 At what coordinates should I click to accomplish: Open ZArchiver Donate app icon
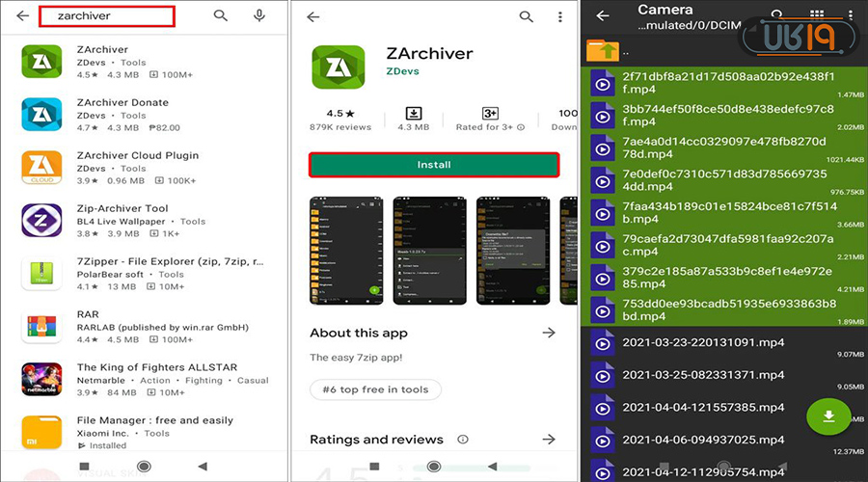[41, 115]
